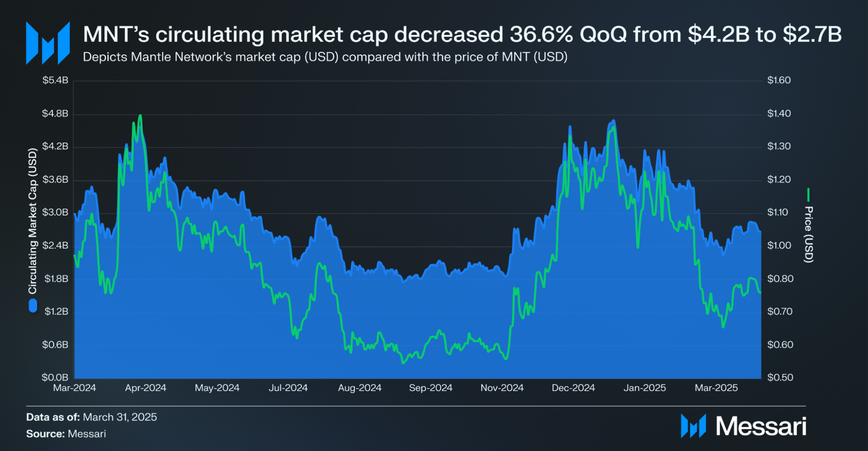Click the Data as of March 31, 2025 text

pos(92,417)
